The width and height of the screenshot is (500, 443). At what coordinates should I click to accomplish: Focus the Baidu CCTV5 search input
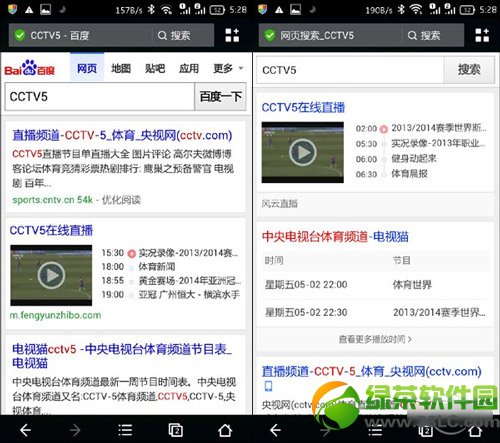(x=100, y=97)
